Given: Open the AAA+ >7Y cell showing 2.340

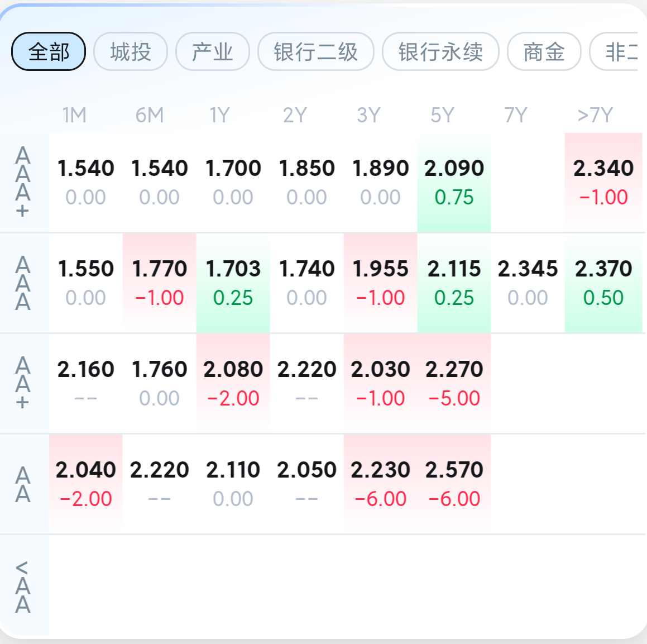Looking at the screenshot, I should coord(603,182).
